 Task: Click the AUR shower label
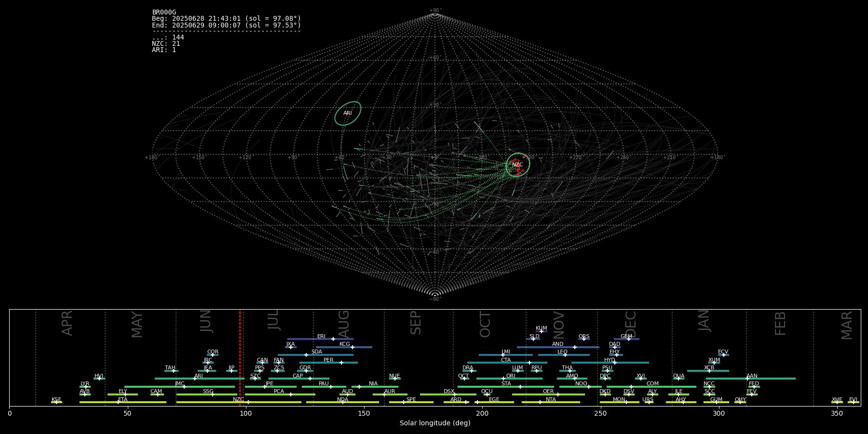(390, 392)
